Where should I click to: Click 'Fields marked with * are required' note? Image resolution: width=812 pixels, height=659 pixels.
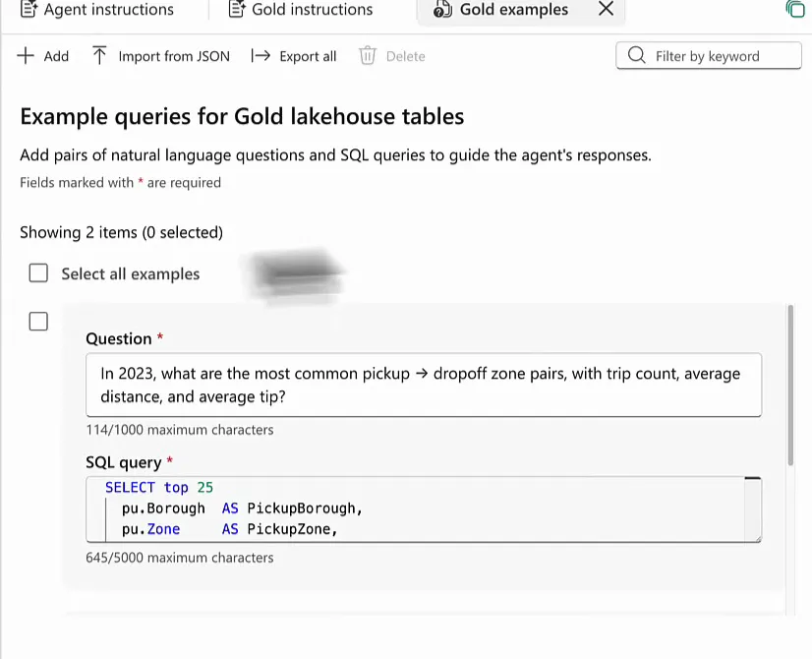(x=120, y=182)
